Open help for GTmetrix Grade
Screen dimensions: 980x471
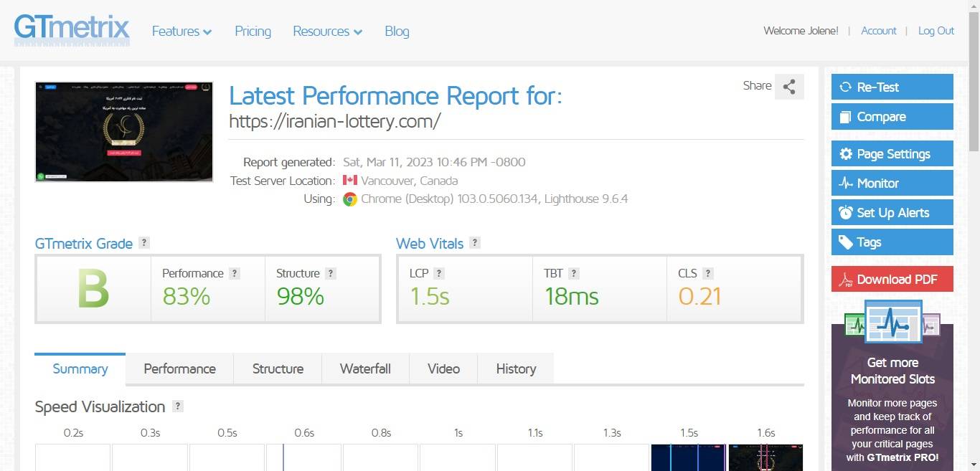click(144, 242)
